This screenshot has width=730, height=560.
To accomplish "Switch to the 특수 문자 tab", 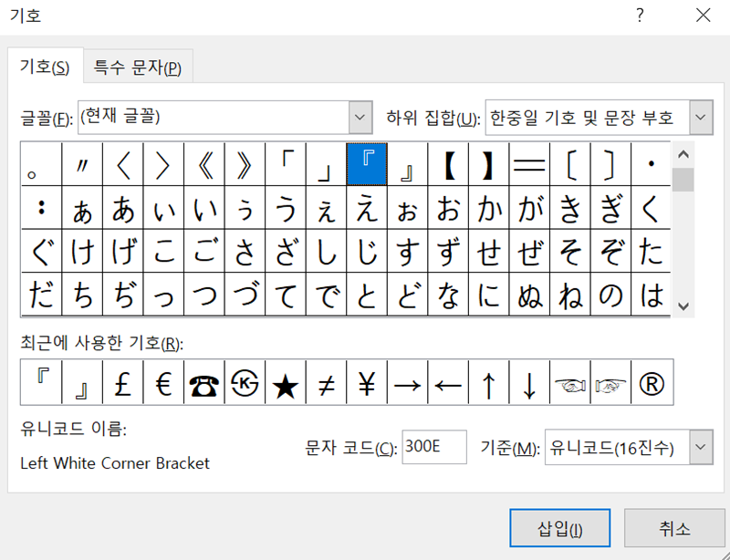I will tap(138, 67).
